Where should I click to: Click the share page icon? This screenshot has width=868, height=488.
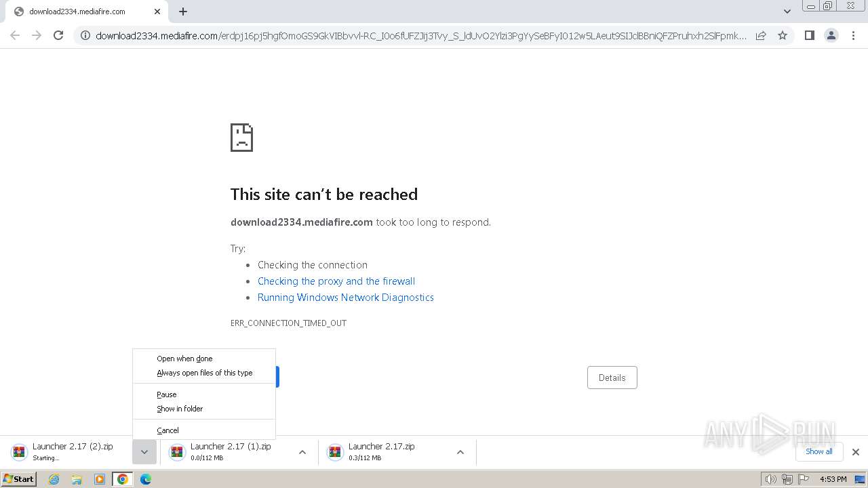click(761, 36)
